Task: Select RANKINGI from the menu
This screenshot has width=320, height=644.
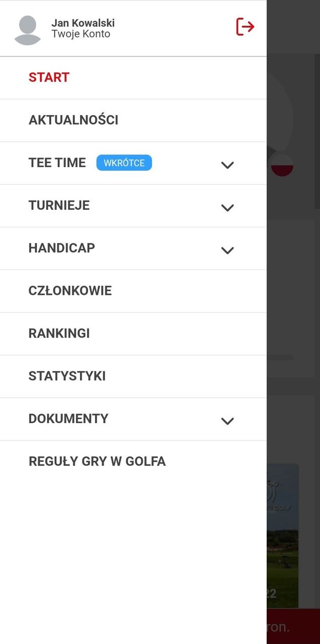Action: coord(59,334)
